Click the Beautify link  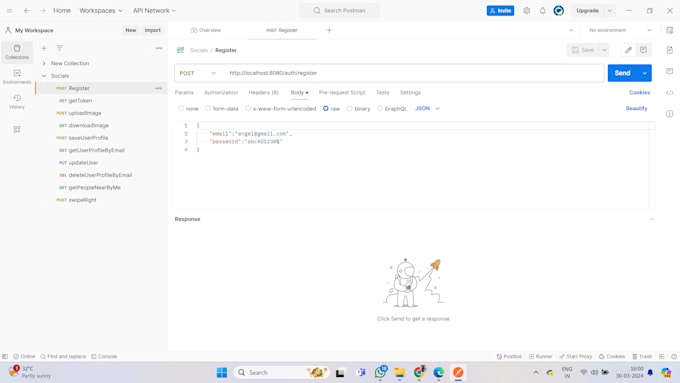click(x=636, y=108)
